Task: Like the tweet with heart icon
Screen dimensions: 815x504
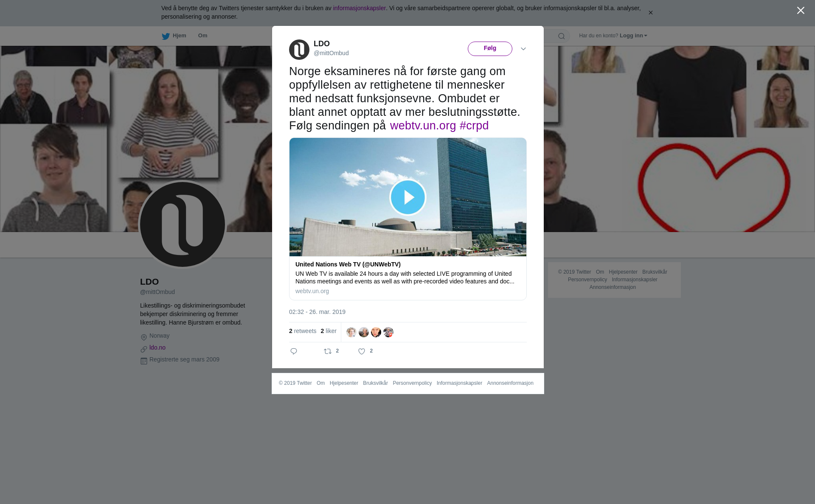Action: pos(362,351)
